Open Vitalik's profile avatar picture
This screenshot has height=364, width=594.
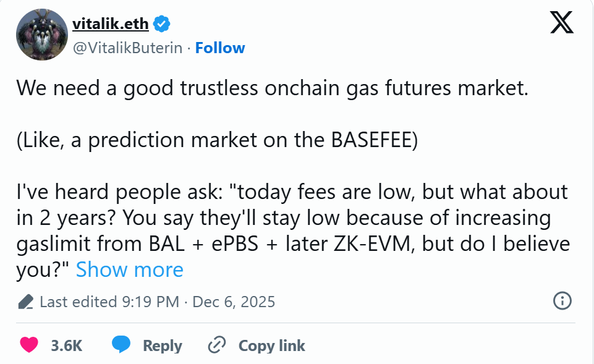[41, 35]
